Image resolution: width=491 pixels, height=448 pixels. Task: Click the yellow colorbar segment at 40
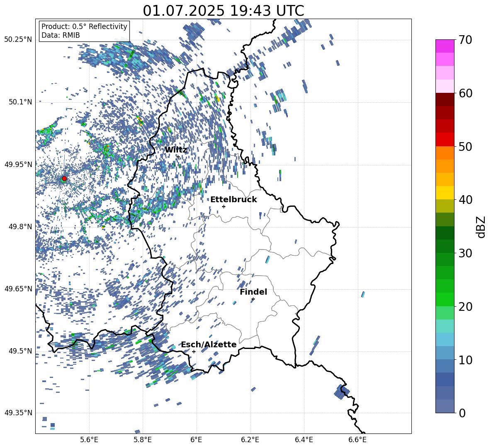click(x=445, y=193)
